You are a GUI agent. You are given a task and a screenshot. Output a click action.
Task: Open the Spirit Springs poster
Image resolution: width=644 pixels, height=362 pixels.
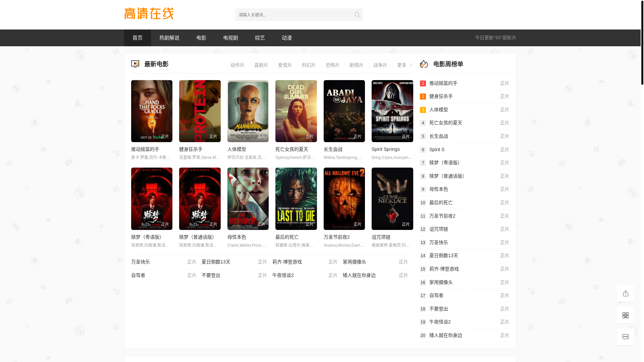tap(392, 111)
